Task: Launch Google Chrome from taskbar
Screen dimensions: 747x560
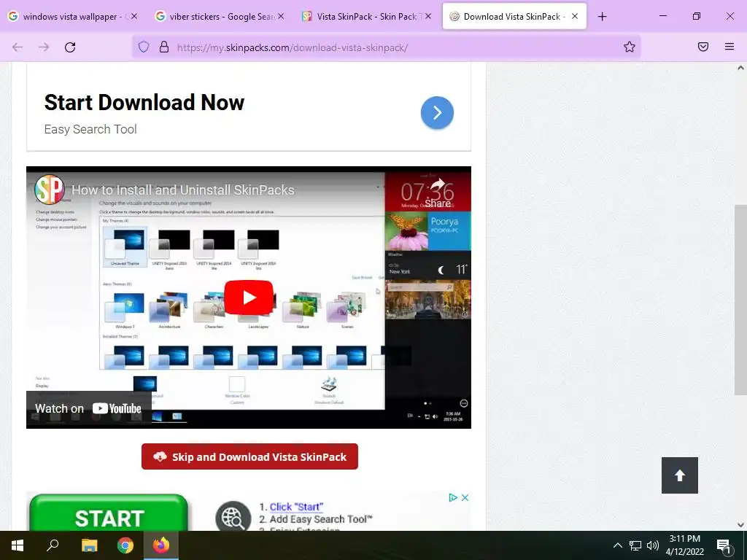Action: tap(125, 545)
